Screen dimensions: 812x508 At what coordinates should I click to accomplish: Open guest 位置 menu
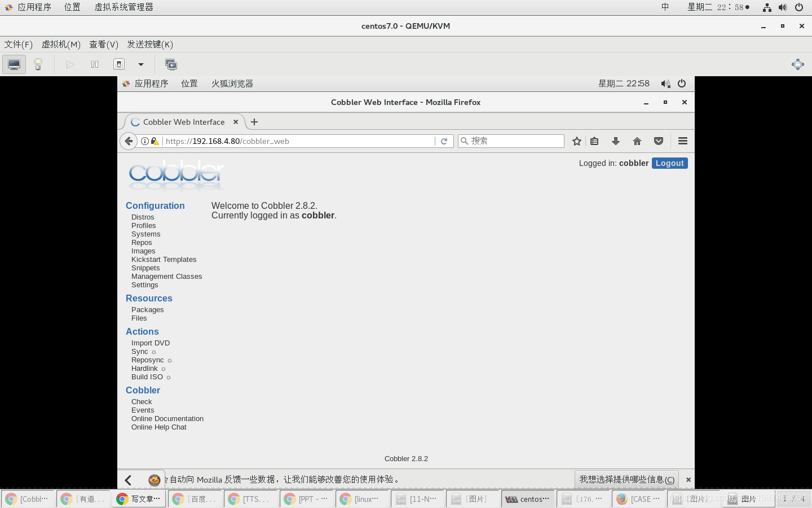pos(189,84)
